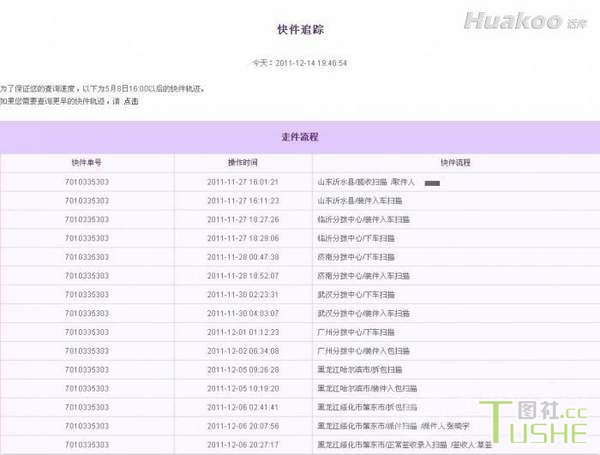Click the 点击 link for earlier records
This screenshot has width=600, height=455.
pos(131,101)
